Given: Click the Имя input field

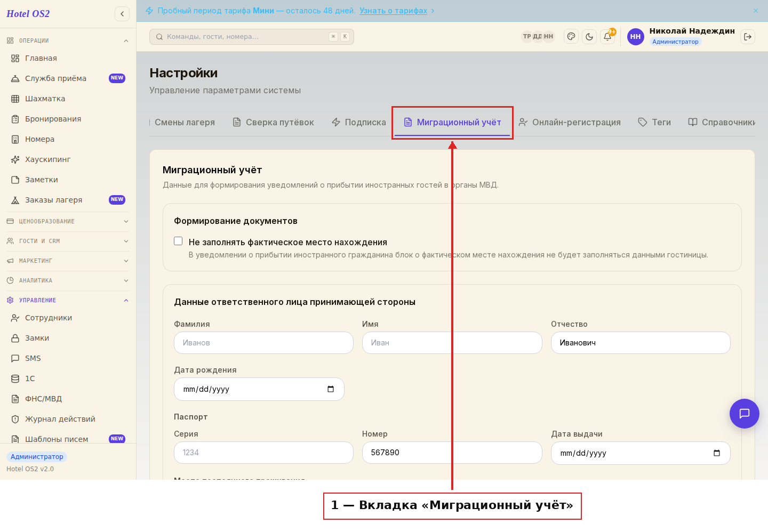Looking at the screenshot, I should point(452,343).
